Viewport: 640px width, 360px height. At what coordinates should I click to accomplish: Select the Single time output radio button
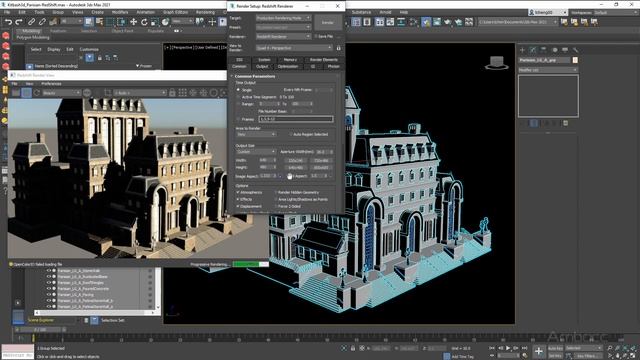click(x=238, y=90)
